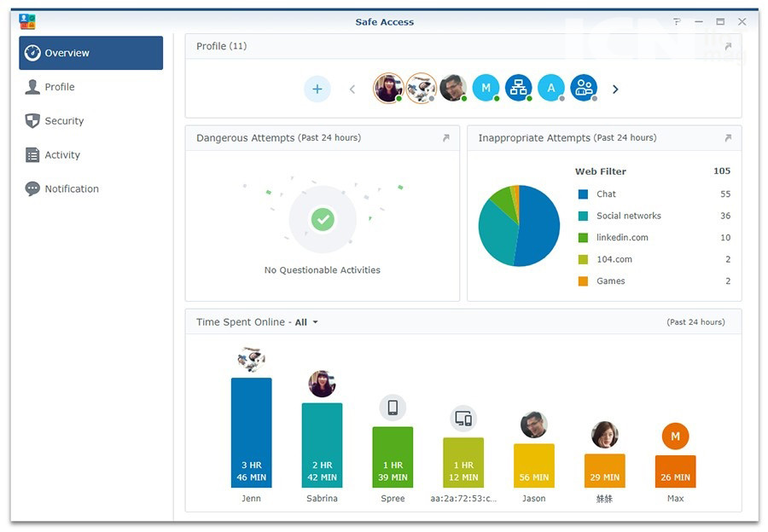The width and height of the screenshot is (768, 532).
Task: Go to the Activity sidebar tab
Action: (62, 155)
